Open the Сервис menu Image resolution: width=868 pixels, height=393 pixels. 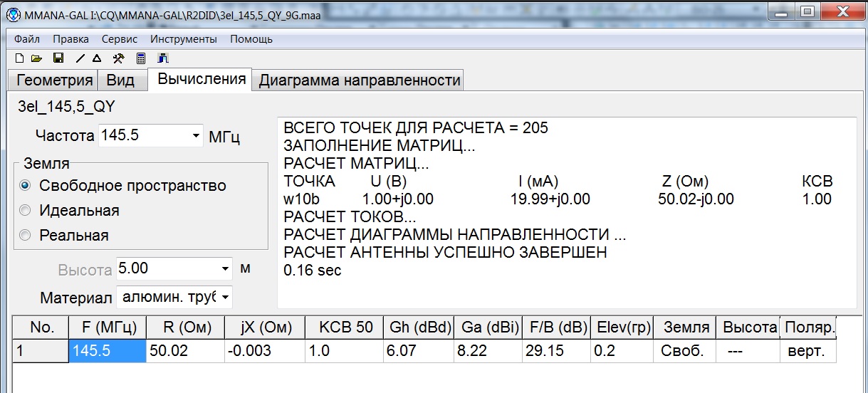tap(119, 39)
